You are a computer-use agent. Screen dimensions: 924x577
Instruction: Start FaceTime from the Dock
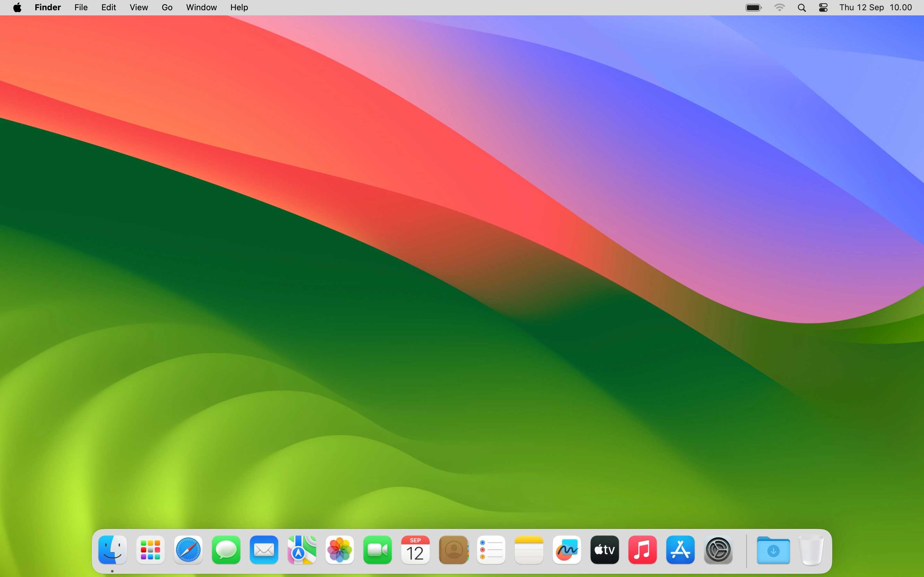click(377, 550)
